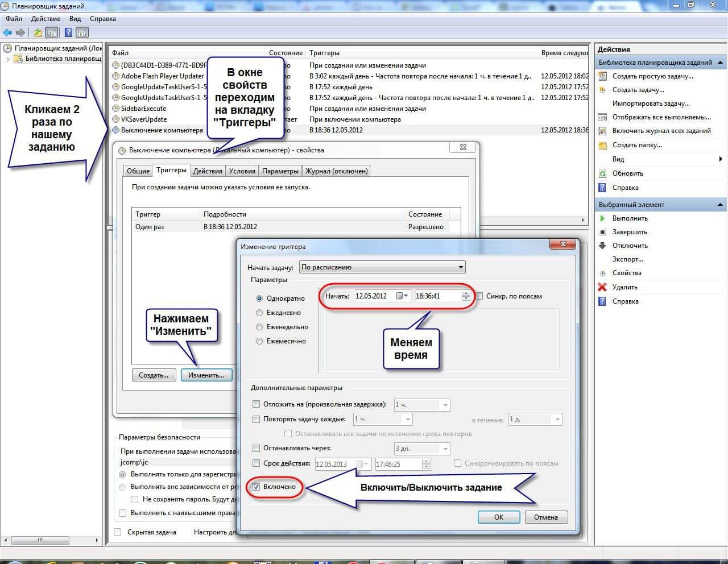
Task: Click the 'Завершить' stop icon
Action: click(x=603, y=232)
